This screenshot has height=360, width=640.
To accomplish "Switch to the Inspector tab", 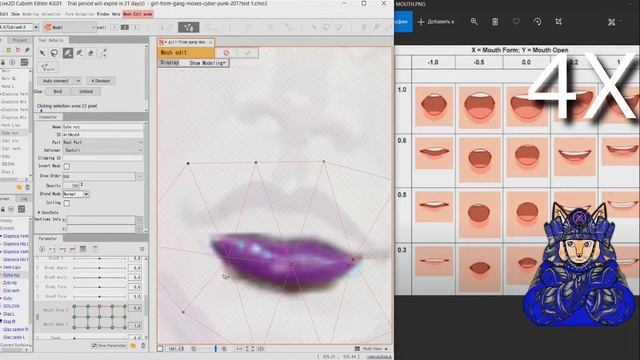I will 48,117.
